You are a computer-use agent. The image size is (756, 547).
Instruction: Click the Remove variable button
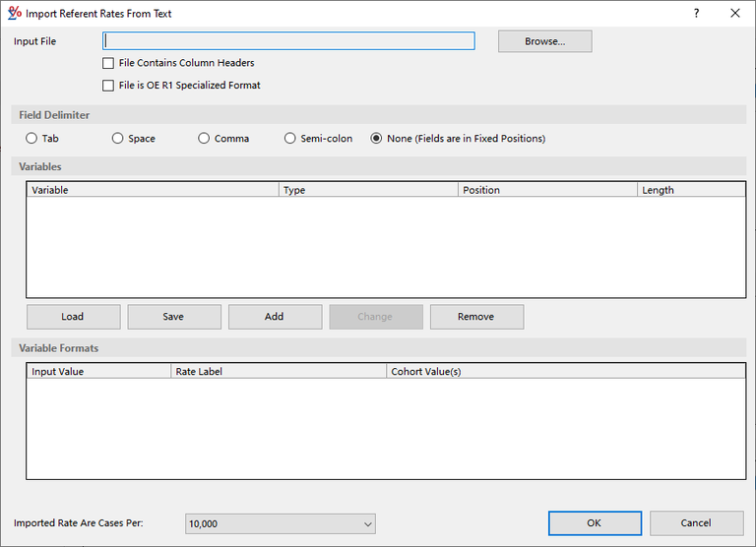(x=476, y=317)
